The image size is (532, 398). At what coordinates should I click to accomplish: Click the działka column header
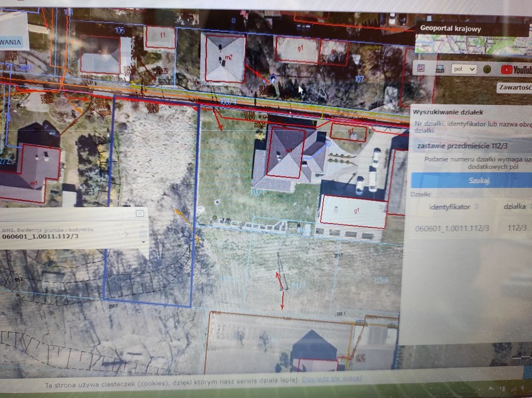click(x=515, y=206)
